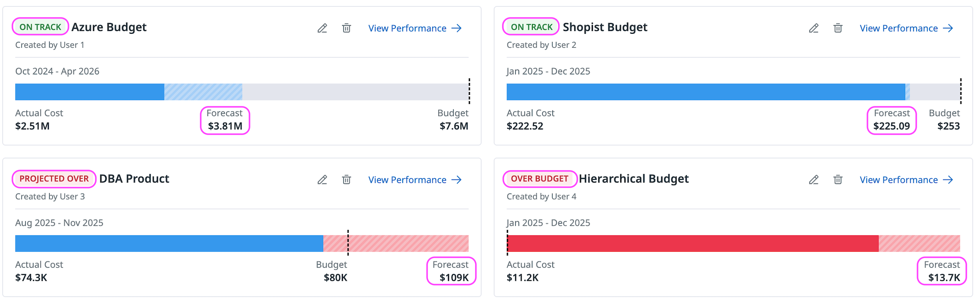View Performance of Hierarchical Budget
This screenshot has width=980, height=300.
coord(906,180)
